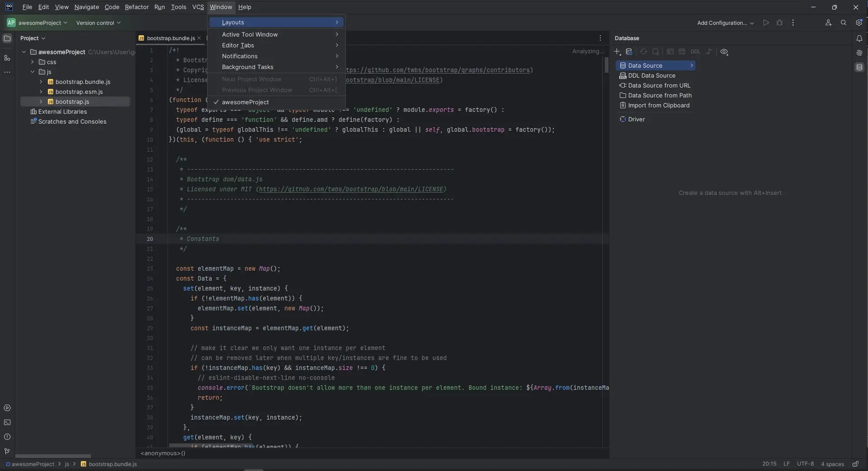Click the Structure tool window icon
868x471 pixels.
pyautogui.click(x=7, y=58)
